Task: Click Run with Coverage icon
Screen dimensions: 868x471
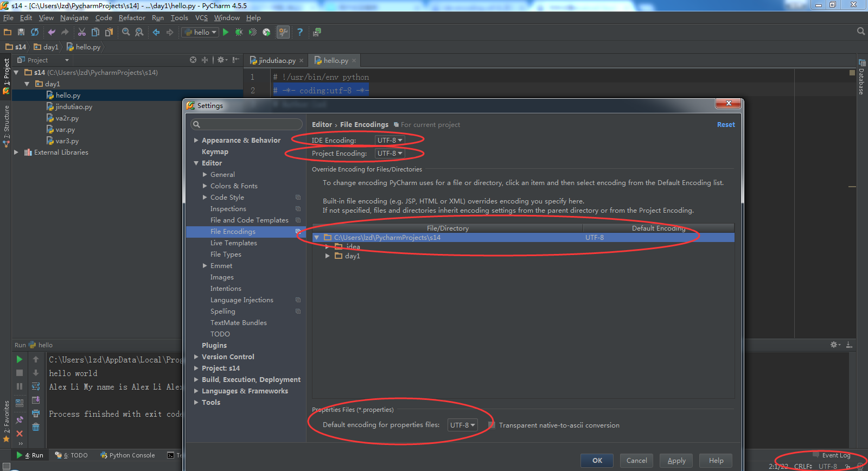Action: click(253, 33)
